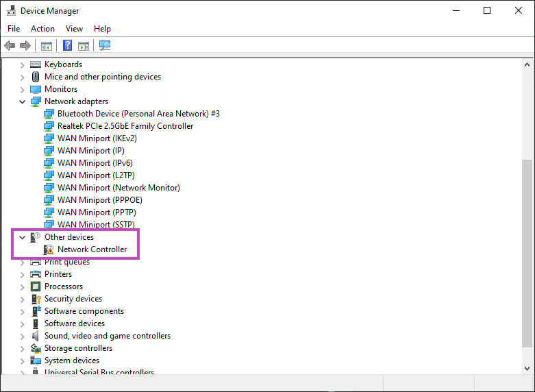Select the Other devices label
The width and height of the screenshot is (535, 392).
[x=69, y=237]
